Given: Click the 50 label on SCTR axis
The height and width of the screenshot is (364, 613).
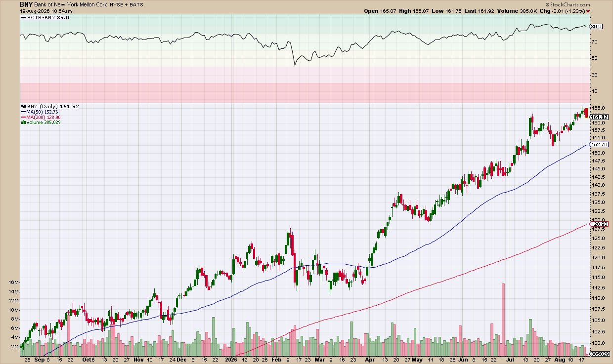Looking at the screenshot, I should tap(594, 58).
